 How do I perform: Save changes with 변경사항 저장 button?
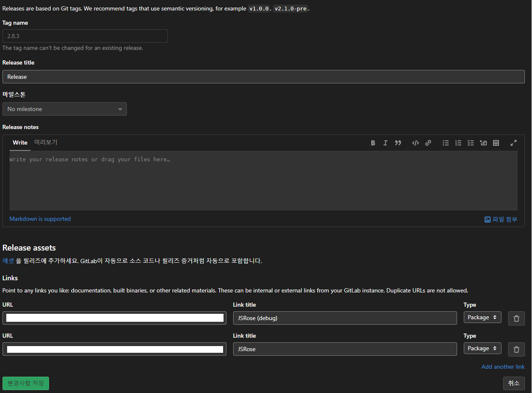coord(26,383)
